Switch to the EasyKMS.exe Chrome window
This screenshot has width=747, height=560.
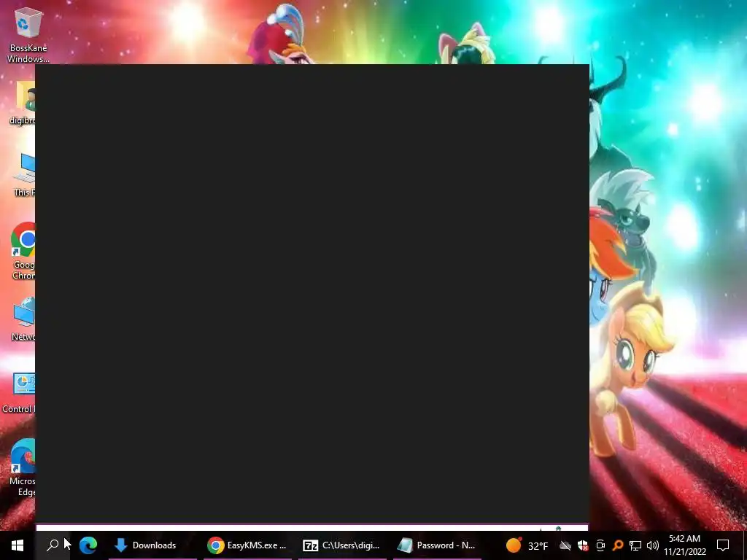tap(247, 545)
